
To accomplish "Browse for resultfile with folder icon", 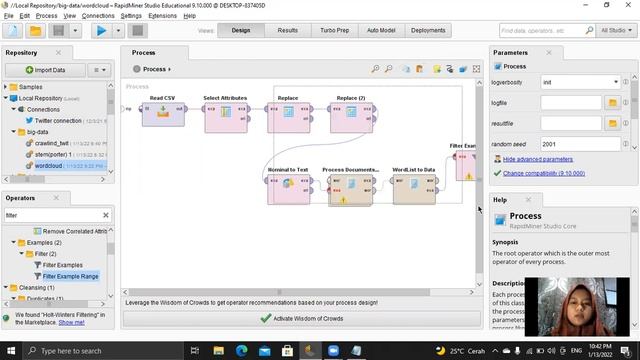I will click(612, 123).
